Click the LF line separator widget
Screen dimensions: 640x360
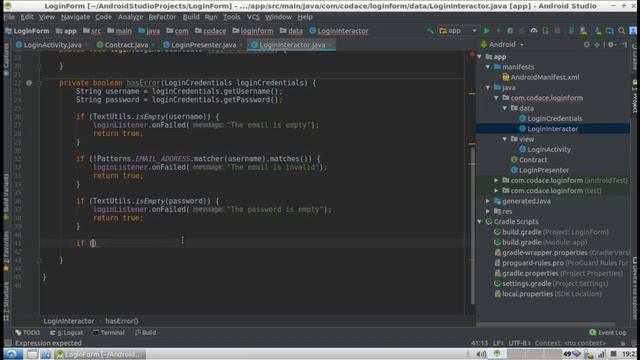tap(498, 343)
